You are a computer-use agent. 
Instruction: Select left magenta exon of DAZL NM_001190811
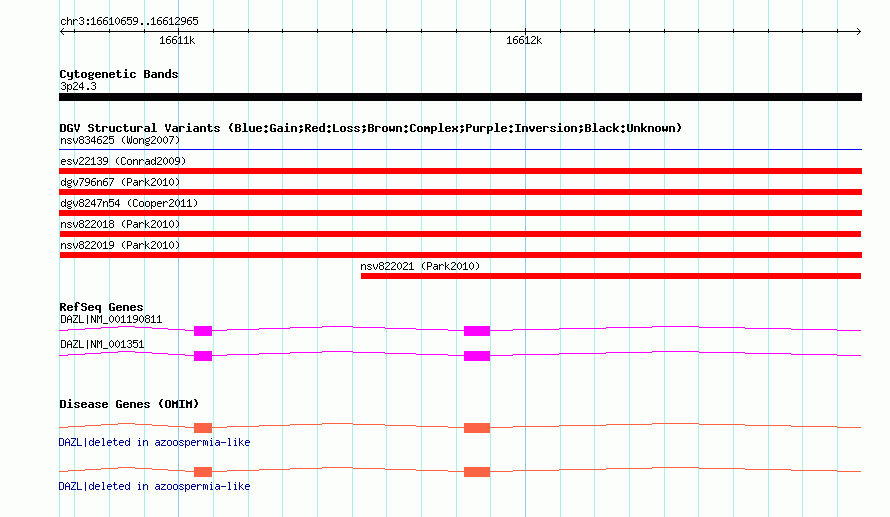click(203, 331)
